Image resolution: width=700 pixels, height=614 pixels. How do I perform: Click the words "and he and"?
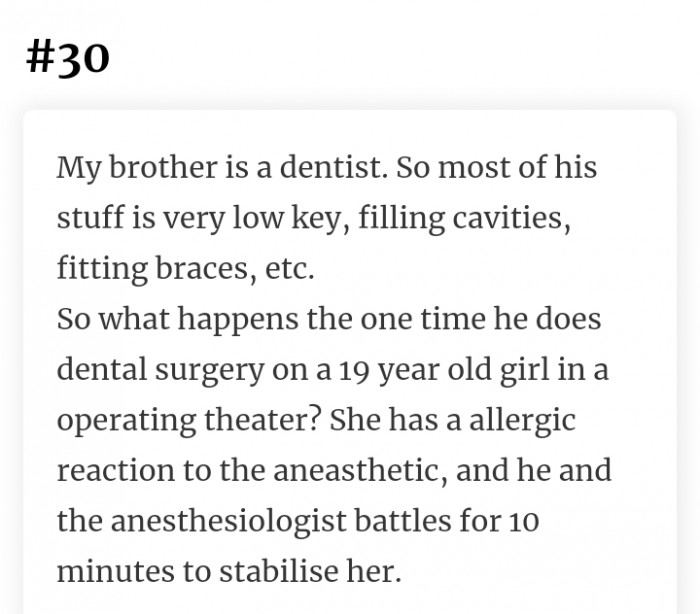(533, 471)
